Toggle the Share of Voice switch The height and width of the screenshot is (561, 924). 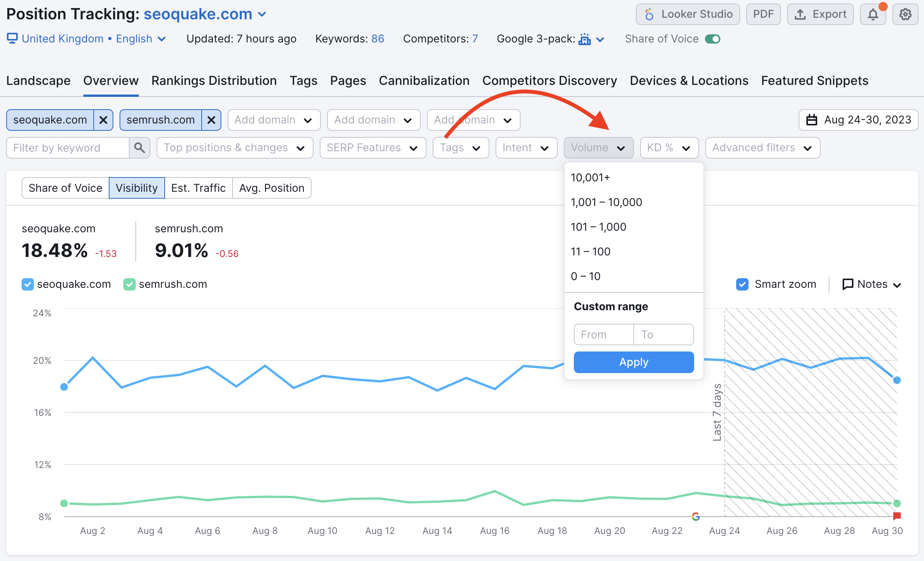(712, 40)
